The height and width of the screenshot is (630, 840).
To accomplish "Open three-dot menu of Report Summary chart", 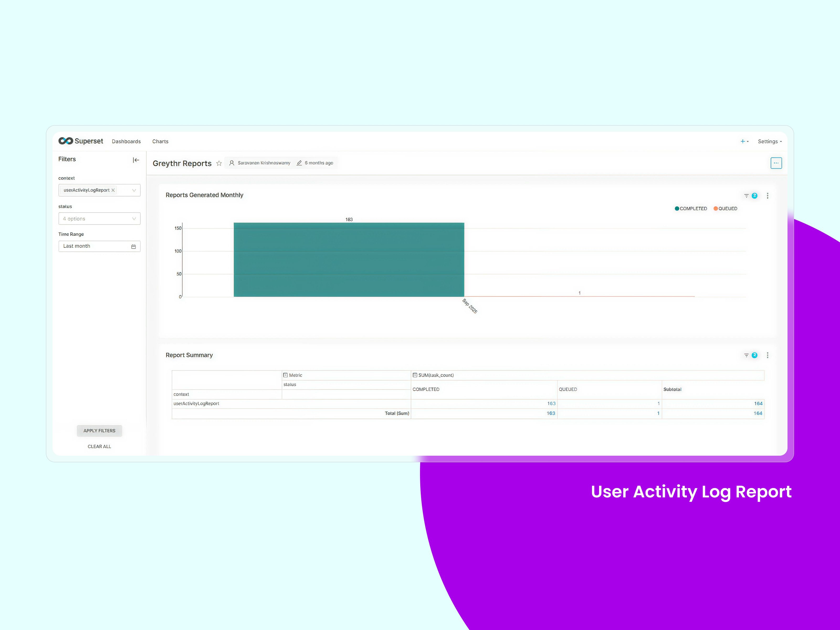I will pyautogui.click(x=768, y=355).
